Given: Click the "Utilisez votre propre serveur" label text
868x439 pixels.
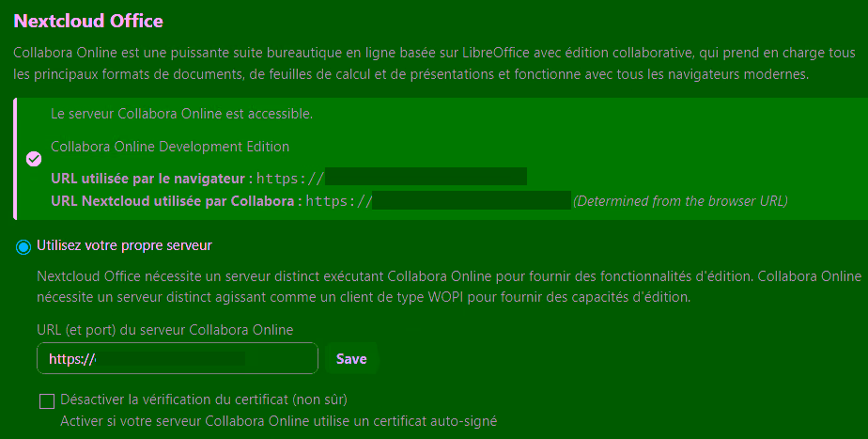Looking at the screenshot, I should pyautogui.click(x=124, y=245).
